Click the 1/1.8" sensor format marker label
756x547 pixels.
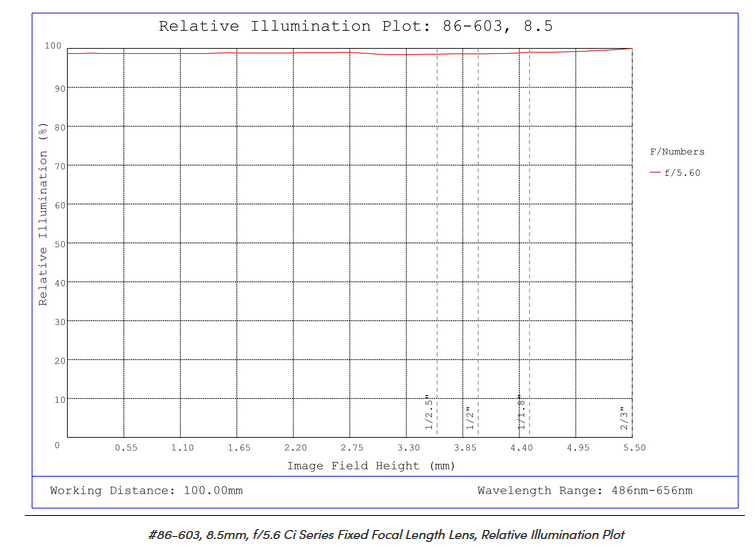521,412
